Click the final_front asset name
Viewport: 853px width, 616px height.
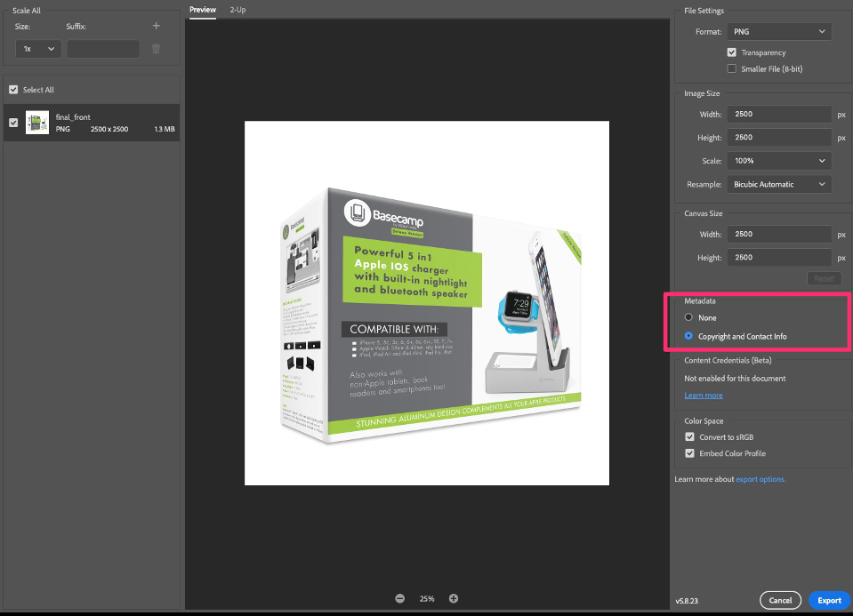[x=73, y=117]
